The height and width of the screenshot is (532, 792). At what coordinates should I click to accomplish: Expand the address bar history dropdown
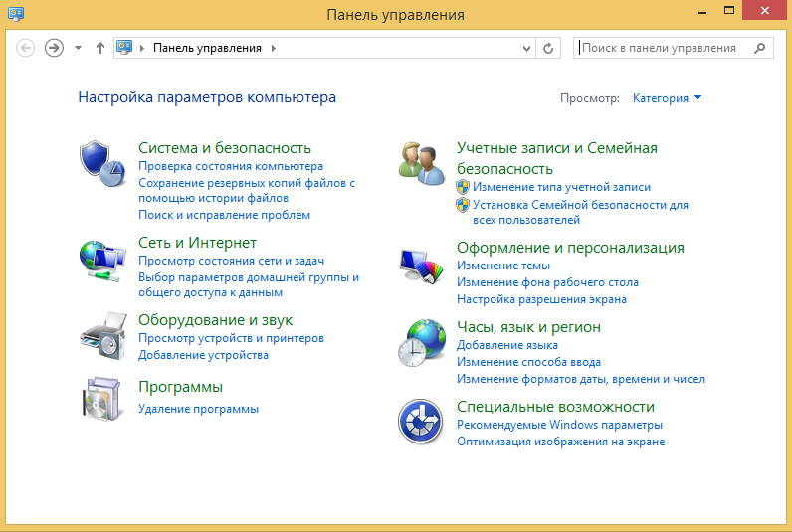(526, 49)
